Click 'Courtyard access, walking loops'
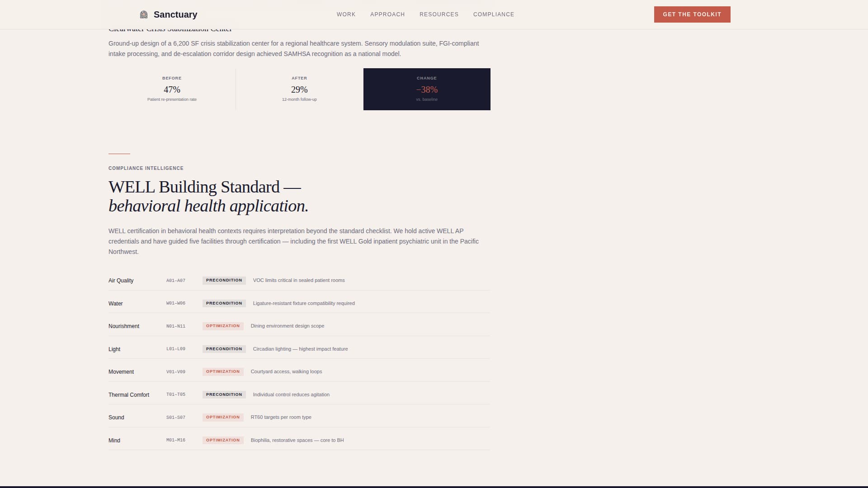The image size is (868, 488). click(x=287, y=371)
